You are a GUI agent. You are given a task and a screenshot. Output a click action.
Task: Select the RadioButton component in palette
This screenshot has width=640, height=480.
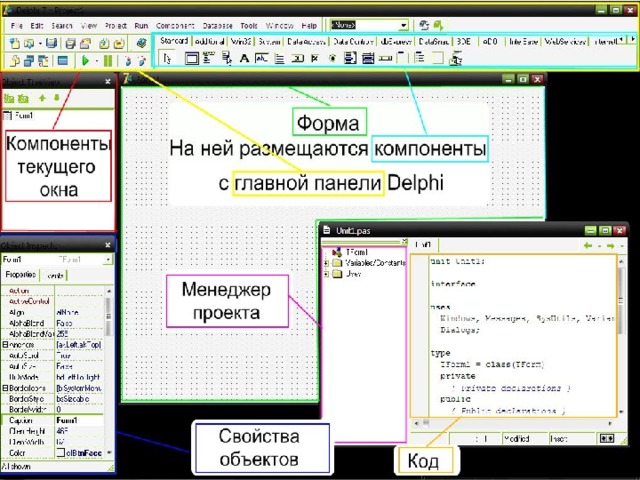point(331,59)
